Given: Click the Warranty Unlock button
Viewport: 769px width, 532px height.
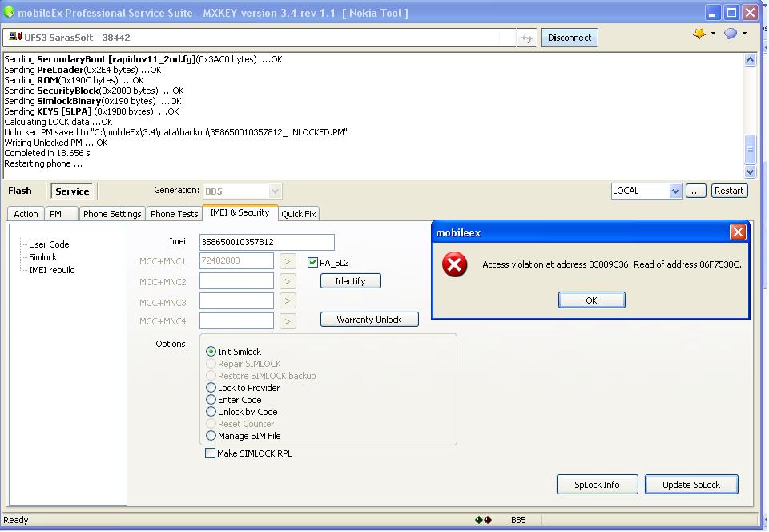Looking at the screenshot, I should [x=369, y=319].
